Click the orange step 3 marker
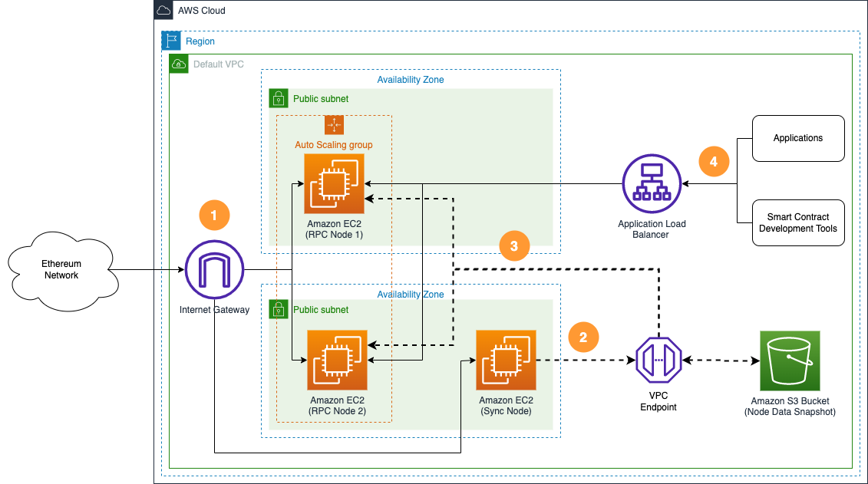Viewport: 868px width, 484px height. 514,246
